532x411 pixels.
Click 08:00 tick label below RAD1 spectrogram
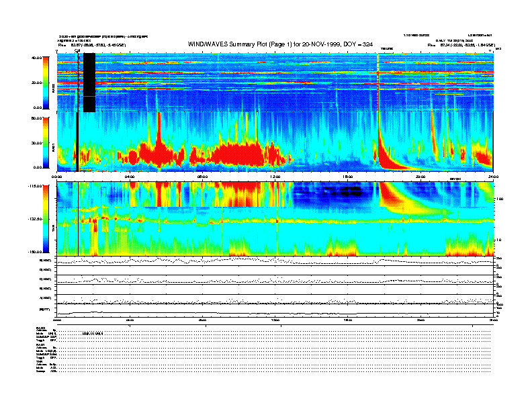pyautogui.click(x=203, y=177)
